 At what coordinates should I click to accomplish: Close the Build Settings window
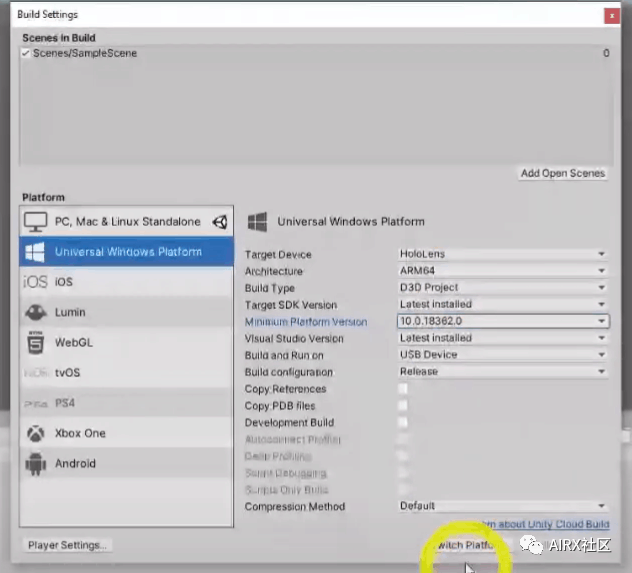pos(612,16)
